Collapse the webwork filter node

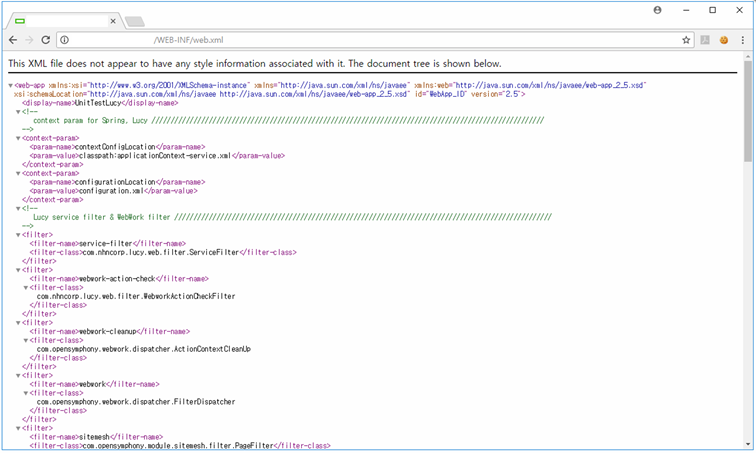[x=18, y=376]
